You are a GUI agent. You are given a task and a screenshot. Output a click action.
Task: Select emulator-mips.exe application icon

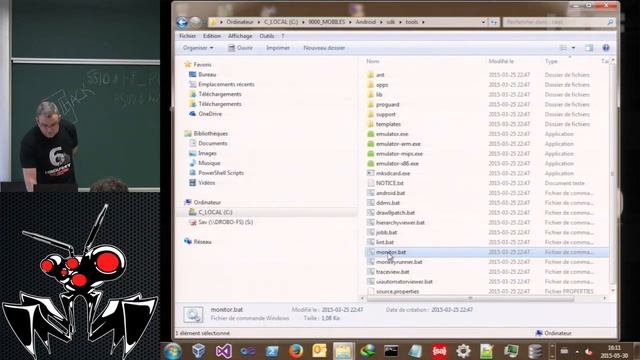tap(371, 153)
